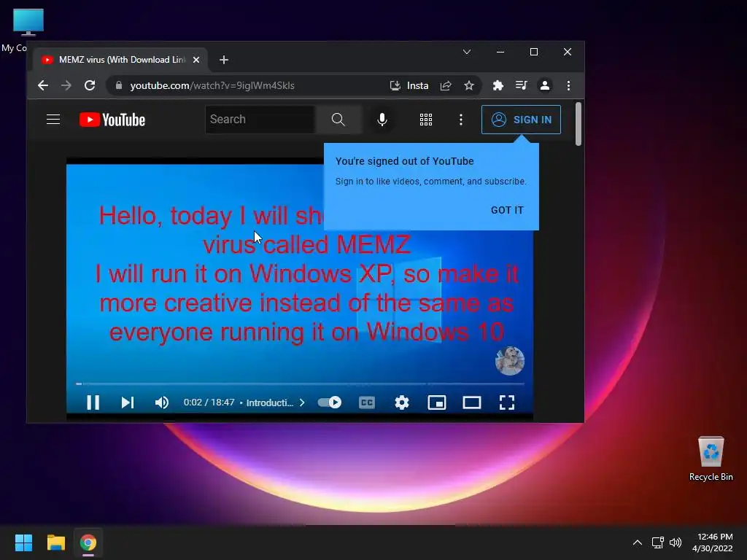
Task: Open the tab search dropdown arrow
Action: click(x=467, y=52)
